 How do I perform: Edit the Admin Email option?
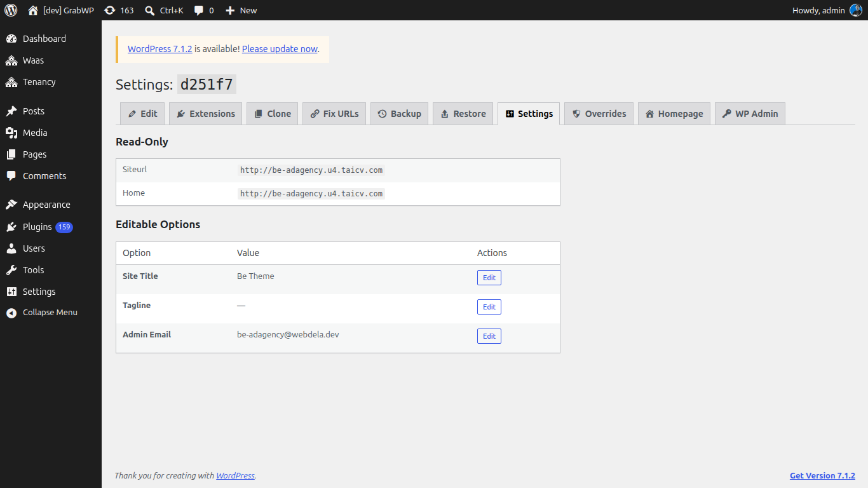tap(489, 336)
